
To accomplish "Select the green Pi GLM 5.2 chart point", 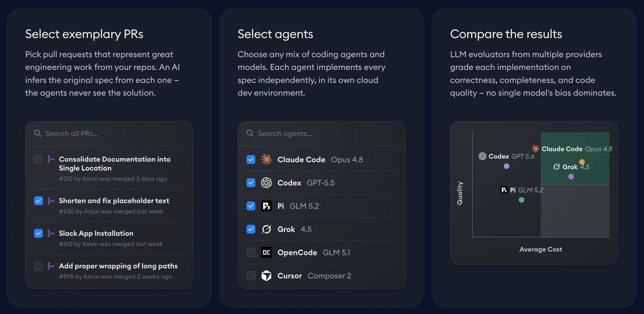I will coord(521,200).
